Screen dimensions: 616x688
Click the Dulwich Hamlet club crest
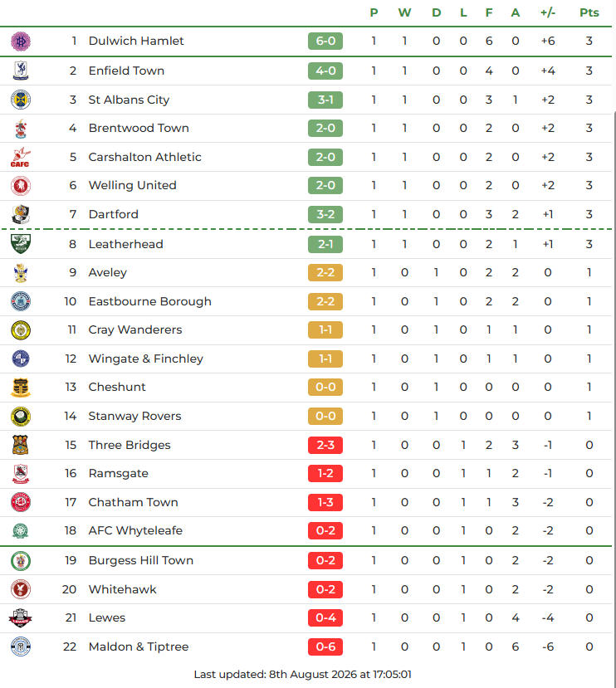point(21,41)
